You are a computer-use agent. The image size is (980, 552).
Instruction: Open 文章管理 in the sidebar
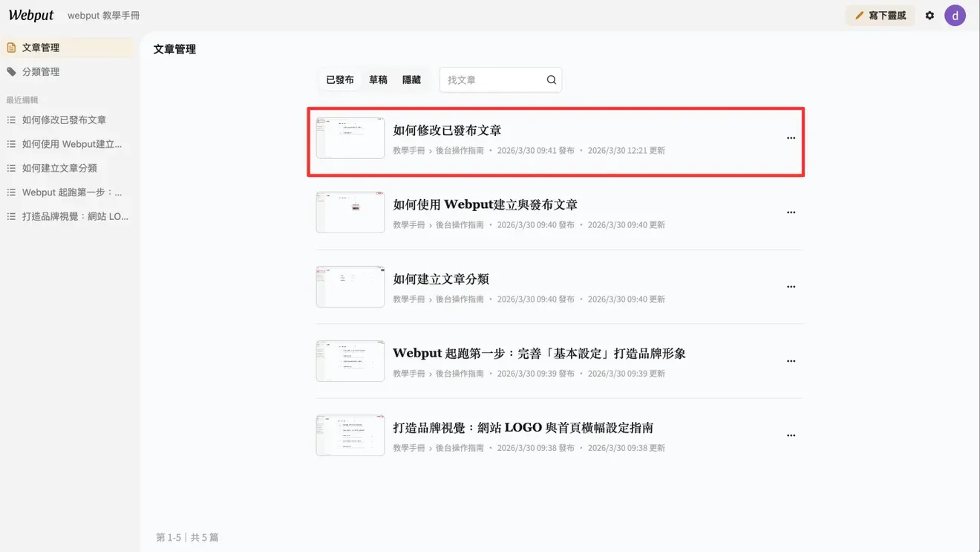68,48
